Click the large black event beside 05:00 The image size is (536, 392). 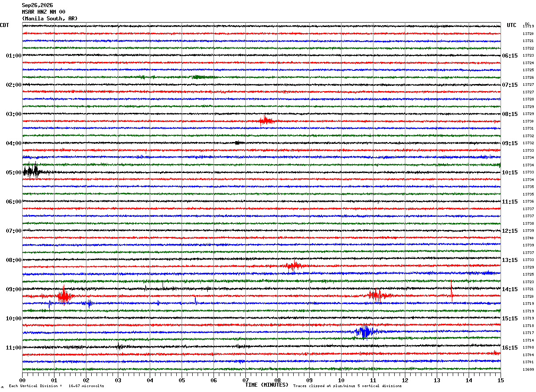pos(32,171)
